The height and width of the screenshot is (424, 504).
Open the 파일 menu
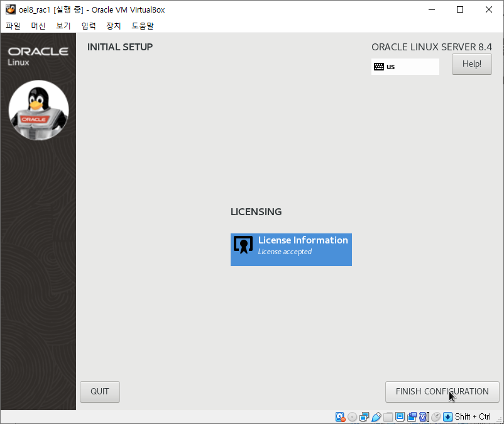[x=13, y=26]
